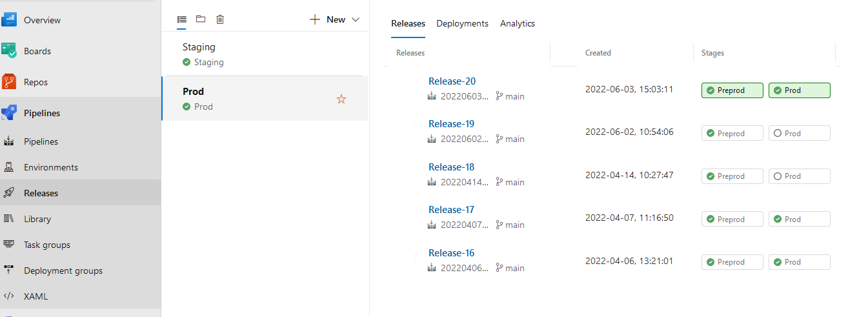Open the Analytics tab

point(517,23)
